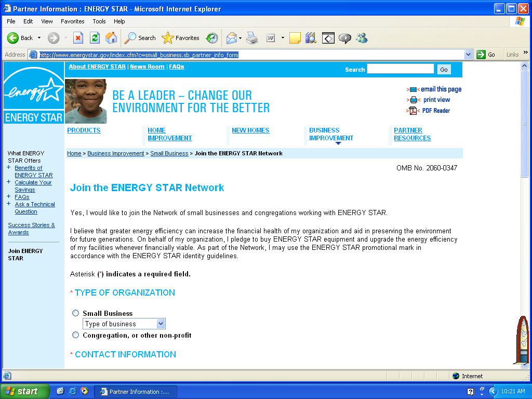Expand the Links toolbar chevron
The image size is (532, 399).
pyautogui.click(x=526, y=52)
